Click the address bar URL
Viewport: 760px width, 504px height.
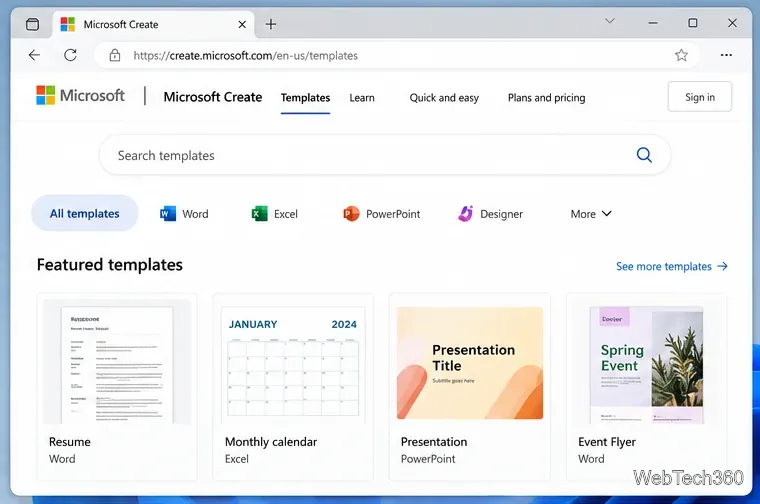[x=245, y=56]
